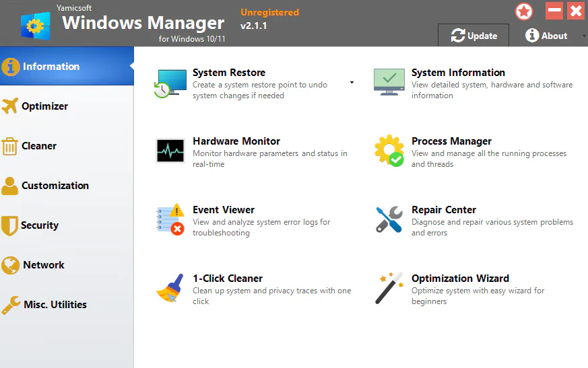
Task: Click the 1-Click Cleaner broom icon
Action: click(x=170, y=288)
